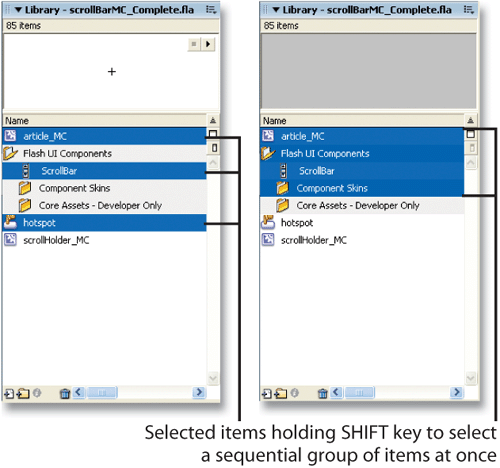The width and height of the screenshot is (500, 468).
Task: Click Delete trash icon in left library
Action: coord(65,394)
